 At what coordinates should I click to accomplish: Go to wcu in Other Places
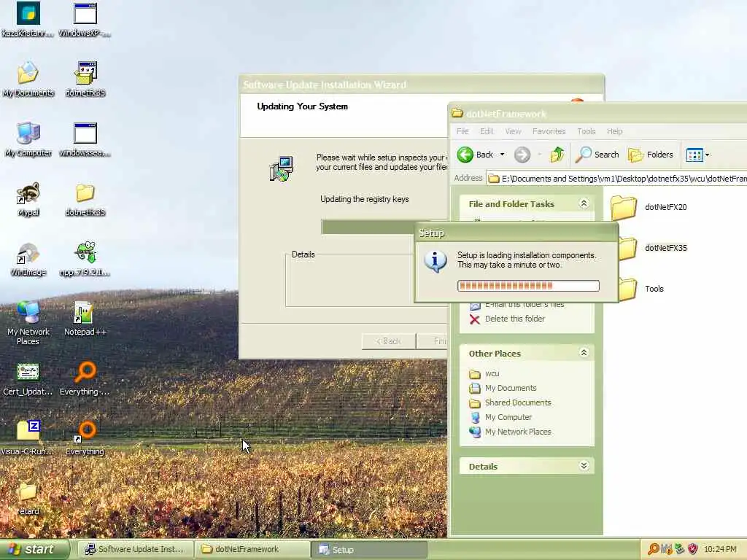click(x=484, y=374)
